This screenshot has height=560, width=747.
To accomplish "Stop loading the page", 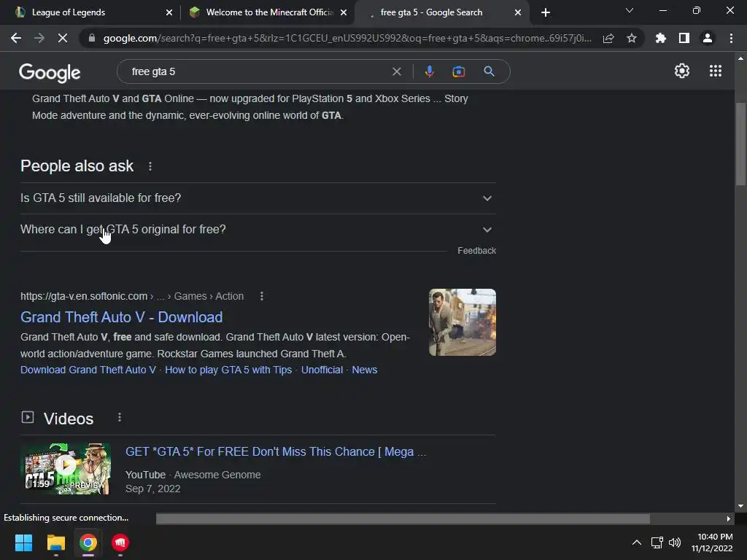I will click(x=63, y=38).
